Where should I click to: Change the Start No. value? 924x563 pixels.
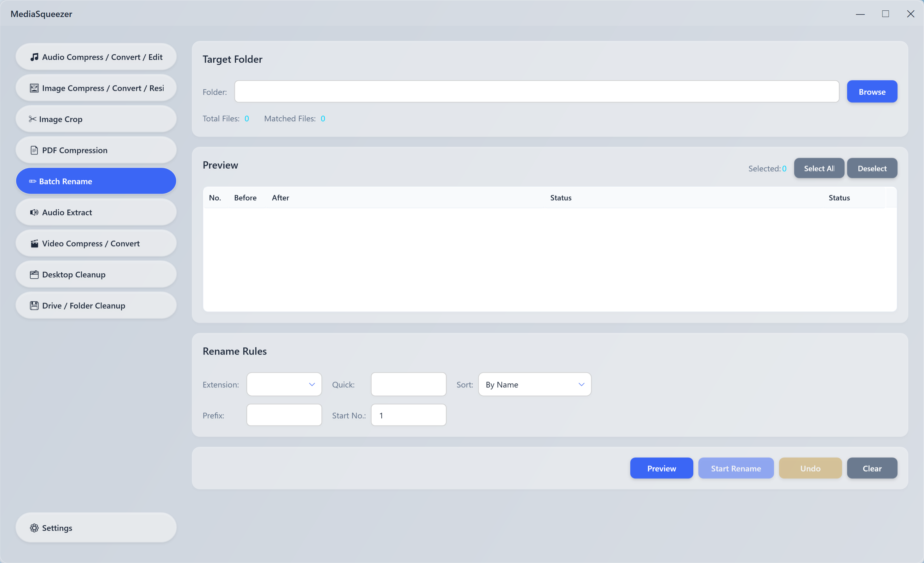click(408, 415)
